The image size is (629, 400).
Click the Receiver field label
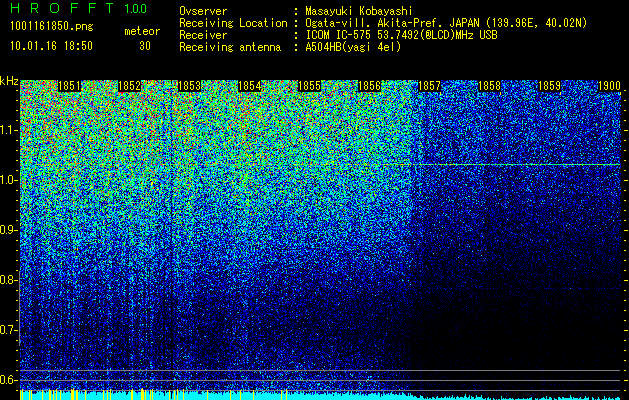[203, 36]
